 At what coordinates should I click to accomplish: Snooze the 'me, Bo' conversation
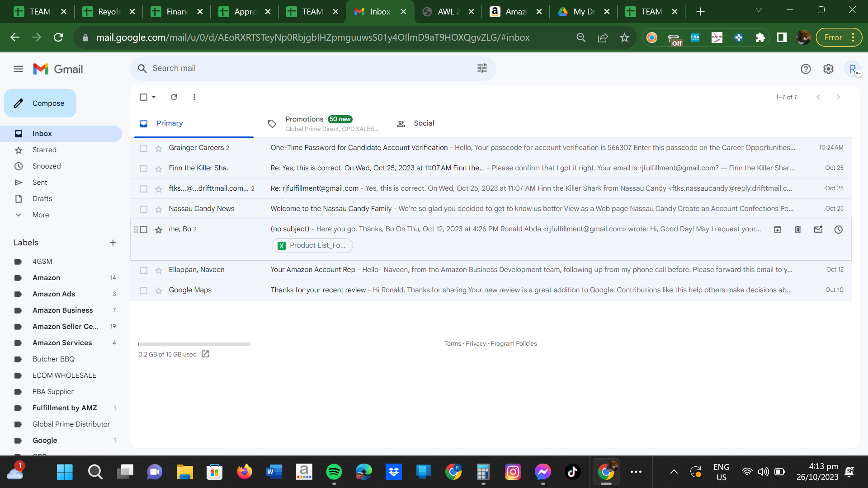(x=839, y=230)
